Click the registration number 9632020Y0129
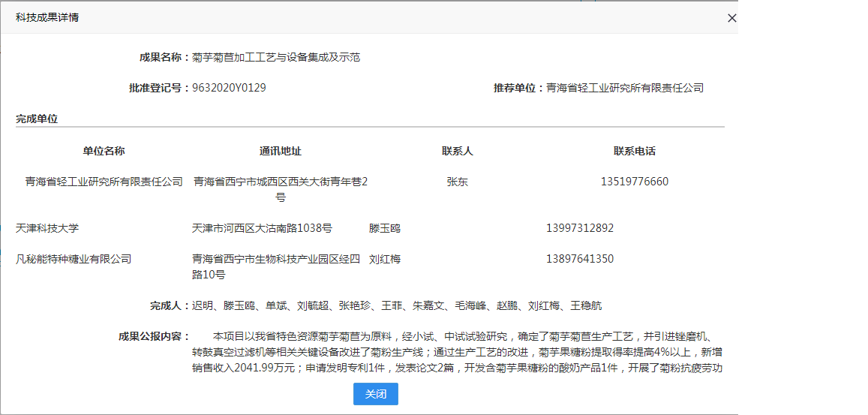The width and height of the screenshot is (868, 415). [229, 88]
